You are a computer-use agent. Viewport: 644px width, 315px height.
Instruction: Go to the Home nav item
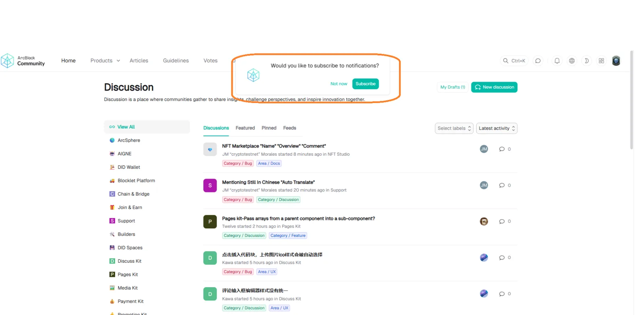point(68,61)
